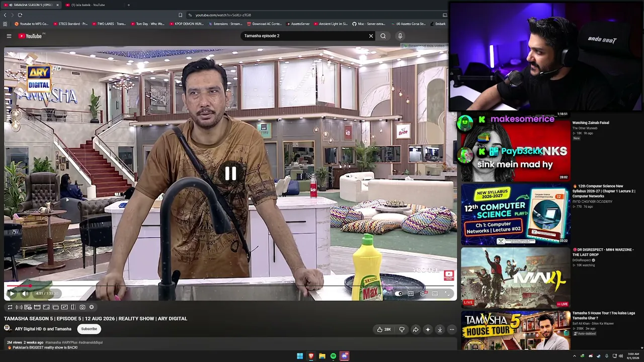Open the YouTube guide hamburger menu
The height and width of the screenshot is (362, 644).
tap(9, 36)
